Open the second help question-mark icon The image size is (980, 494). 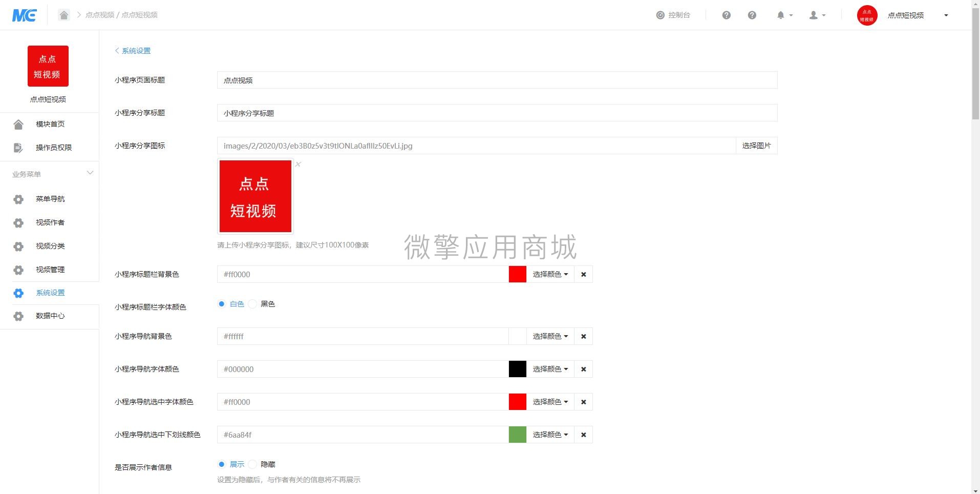pos(752,15)
